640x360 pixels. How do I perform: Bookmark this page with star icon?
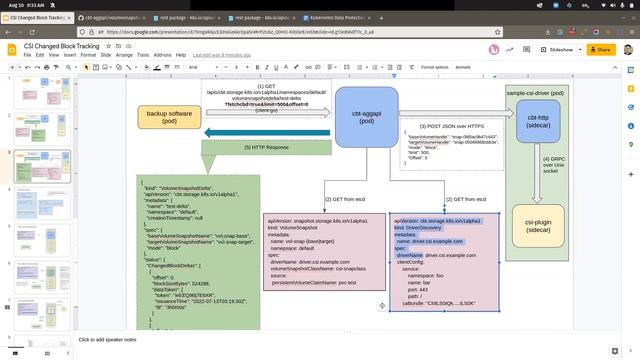pos(497,32)
